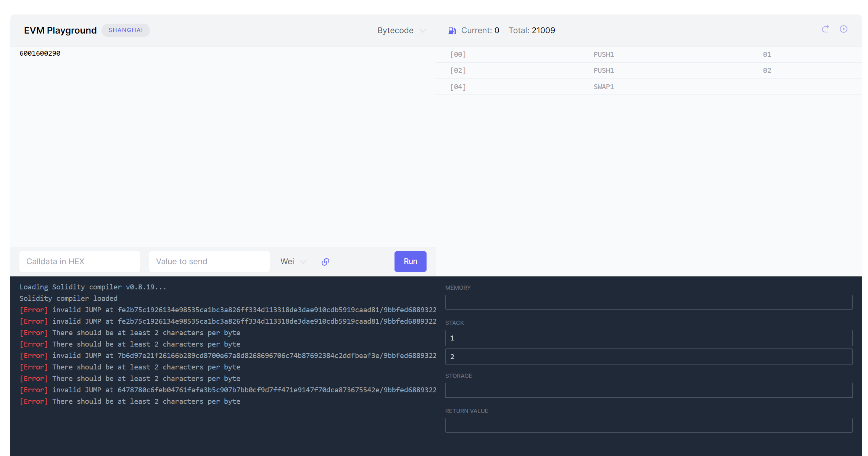
Task: Open the Wei unit dropdown
Action: click(x=293, y=262)
